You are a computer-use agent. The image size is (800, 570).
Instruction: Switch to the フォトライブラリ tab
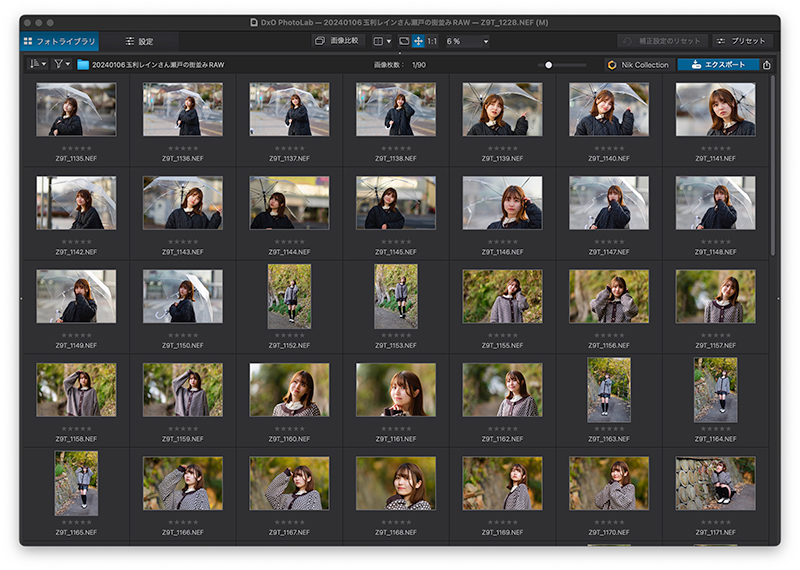tap(60, 41)
